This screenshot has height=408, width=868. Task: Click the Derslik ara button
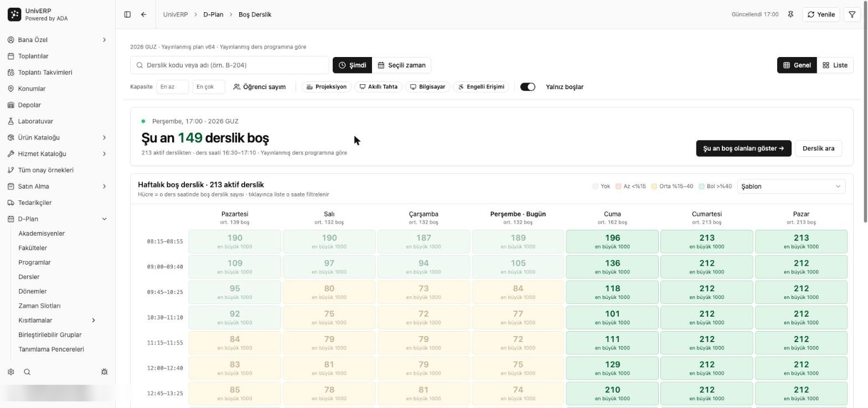818,148
